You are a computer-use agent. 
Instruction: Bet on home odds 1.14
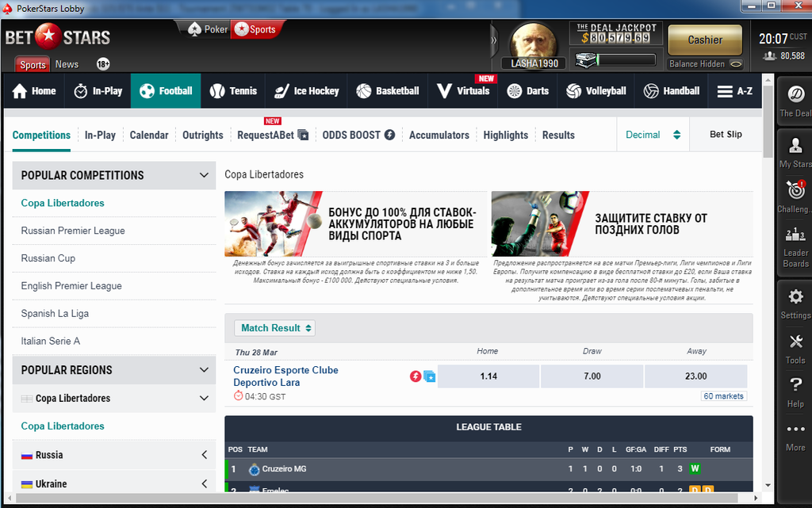(x=488, y=376)
